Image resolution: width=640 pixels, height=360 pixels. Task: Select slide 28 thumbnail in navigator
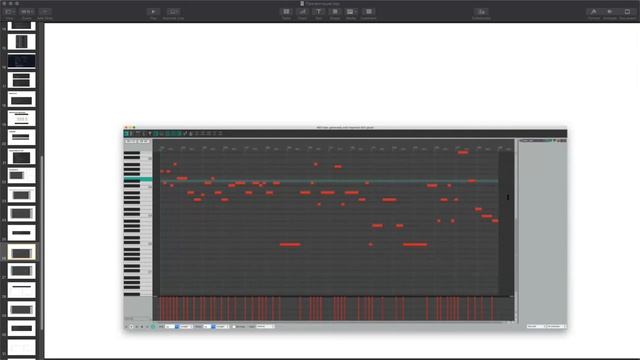21,290
